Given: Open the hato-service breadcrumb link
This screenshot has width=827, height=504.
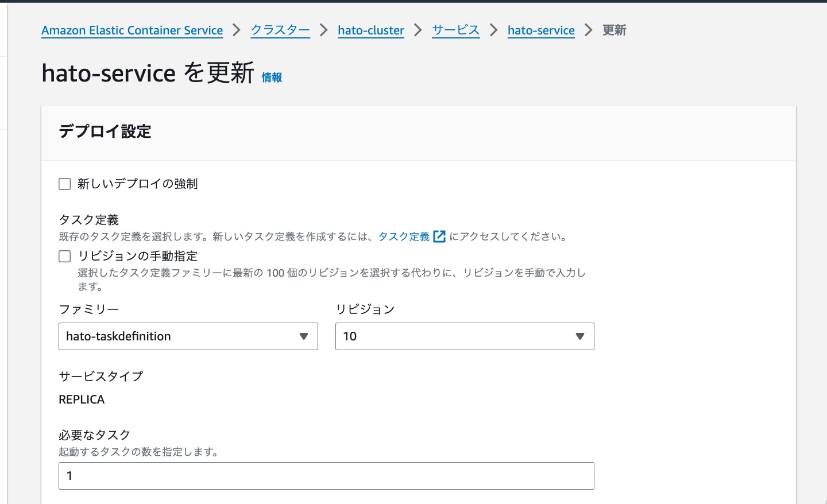Looking at the screenshot, I should point(540,30).
